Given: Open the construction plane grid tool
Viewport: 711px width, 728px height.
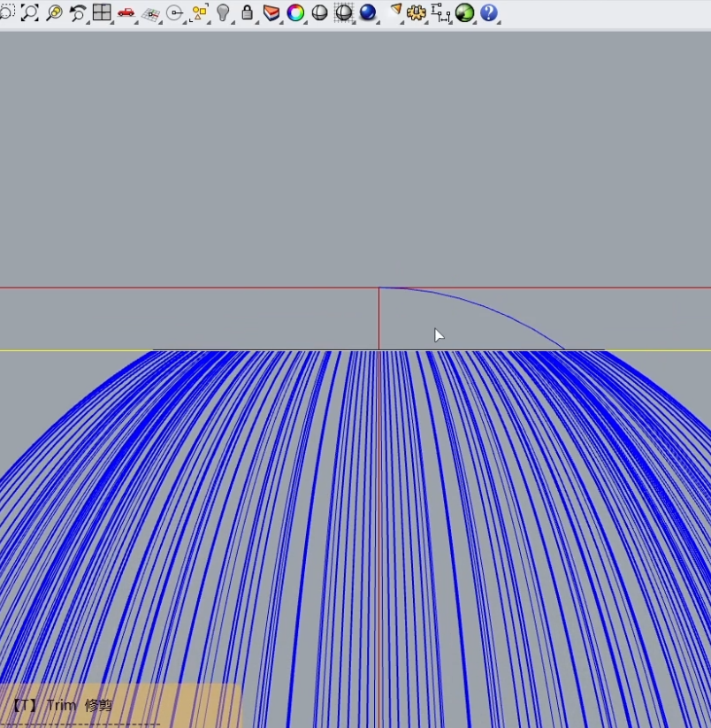Looking at the screenshot, I should coord(150,13).
